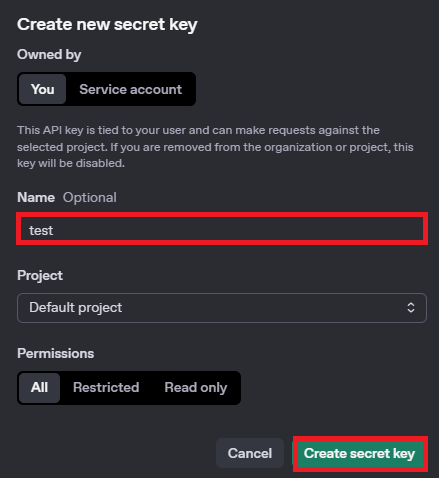Click the 'Optional' hint text beside Name
439x478 pixels.
click(90, 198)
